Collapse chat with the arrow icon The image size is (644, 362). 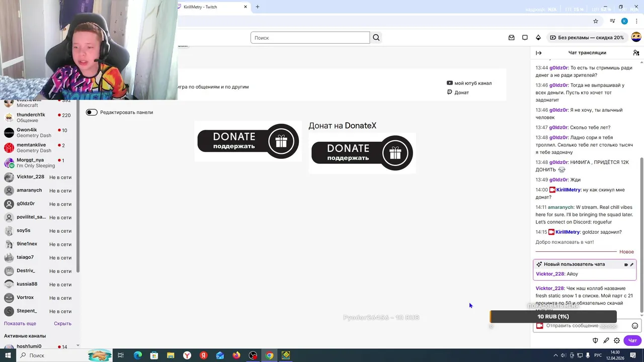[x=538, y=53]
